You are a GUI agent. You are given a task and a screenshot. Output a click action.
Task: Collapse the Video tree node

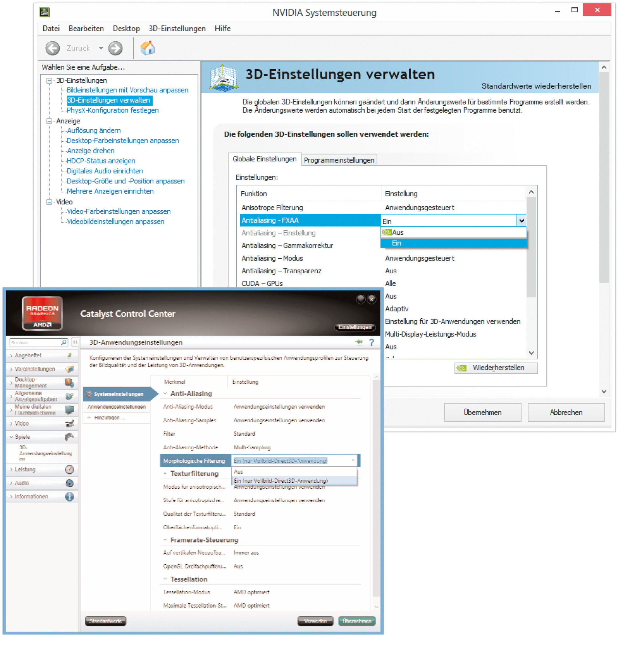(49, 202)
